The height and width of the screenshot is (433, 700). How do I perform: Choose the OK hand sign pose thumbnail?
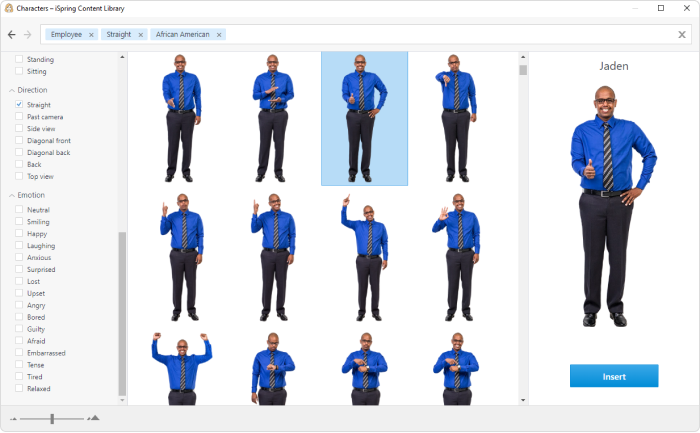point(457,257)
